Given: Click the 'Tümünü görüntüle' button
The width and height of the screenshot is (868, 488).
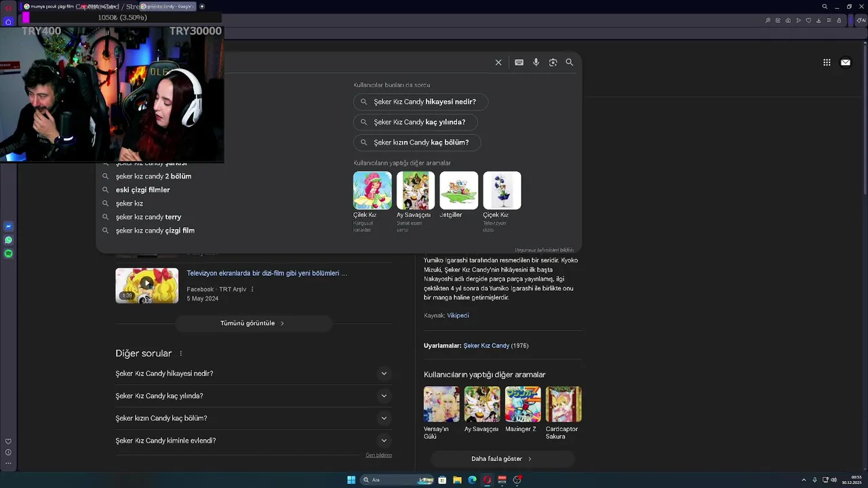Looking at the screenshot, I should [x=254, y=323].
